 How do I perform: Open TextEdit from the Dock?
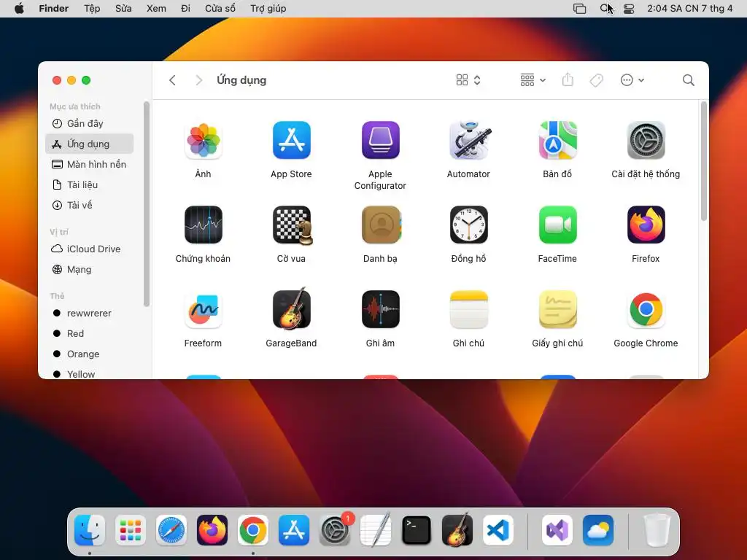tap(376, 530)
